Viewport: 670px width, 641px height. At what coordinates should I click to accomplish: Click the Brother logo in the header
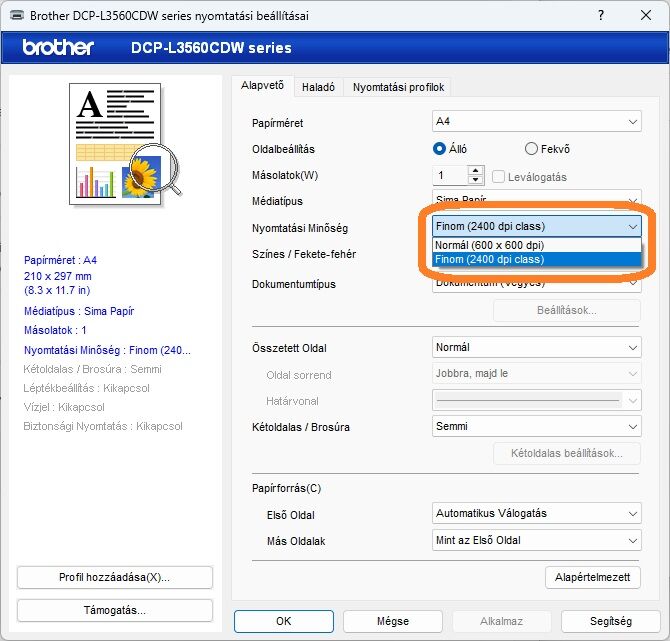[58, 47]
